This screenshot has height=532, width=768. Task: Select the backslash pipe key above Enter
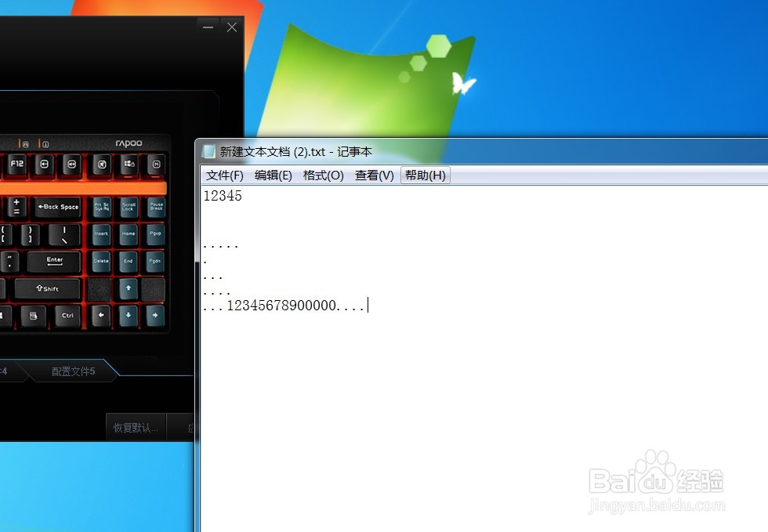tap(64, 234)
